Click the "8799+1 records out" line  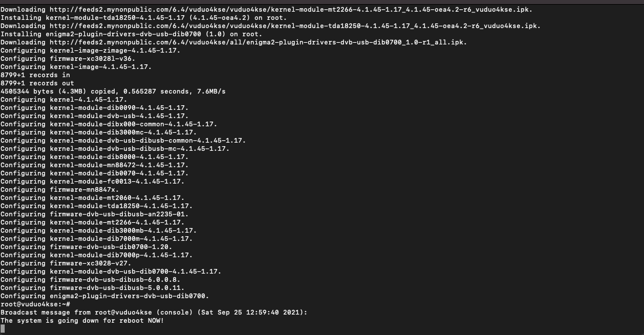37,83
